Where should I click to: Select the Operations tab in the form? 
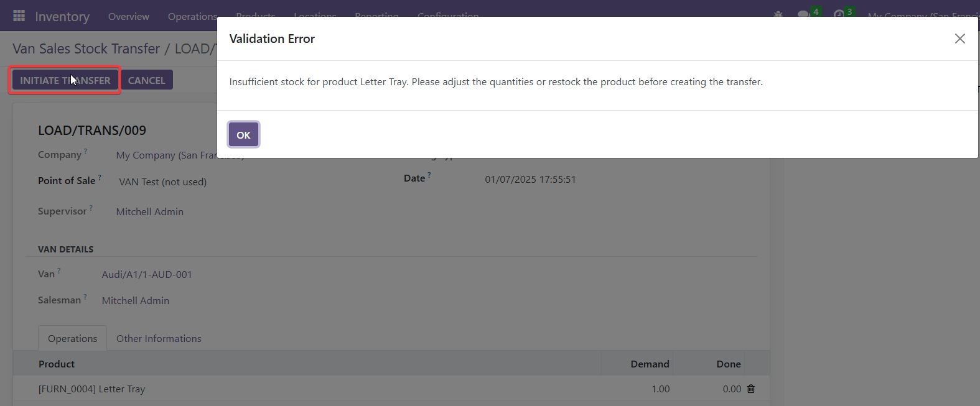point(72,338)
